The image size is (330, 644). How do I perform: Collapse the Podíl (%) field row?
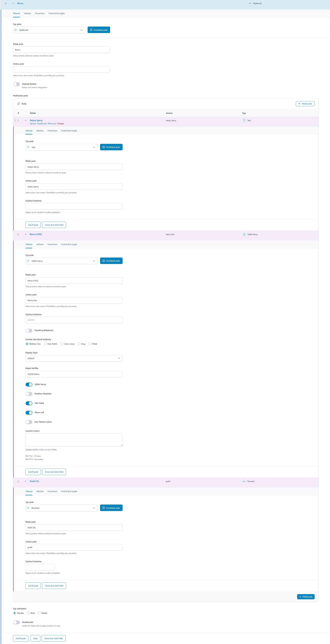pos(25,481)
